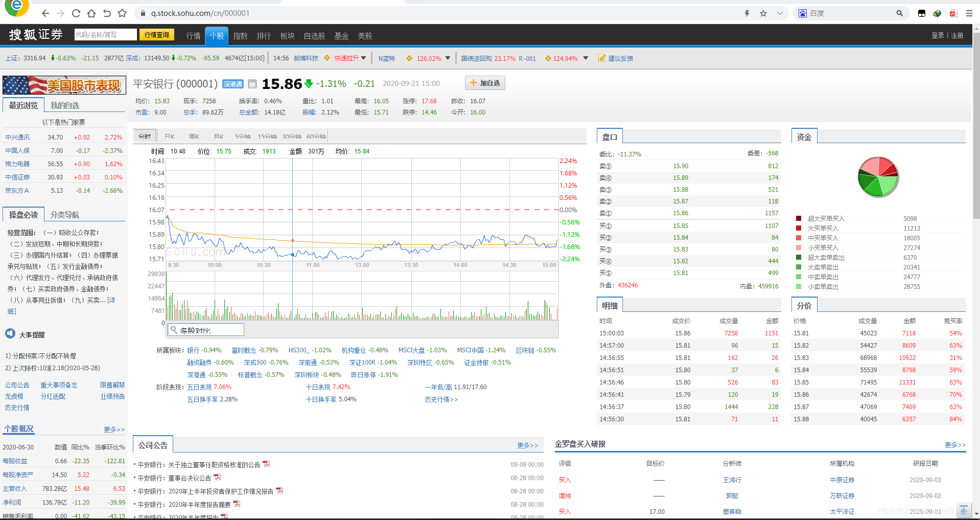Open the 历史行情>> link under the chart
This screenshot has height=520, width=980.
[x=441, y=399]
